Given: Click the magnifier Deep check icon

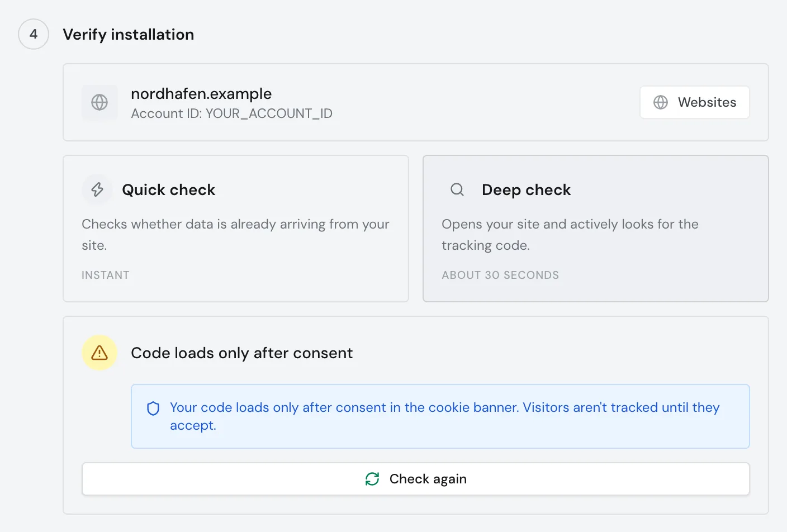Looking at the screenshot, I should pyautogui.click(x=457, y=189).
